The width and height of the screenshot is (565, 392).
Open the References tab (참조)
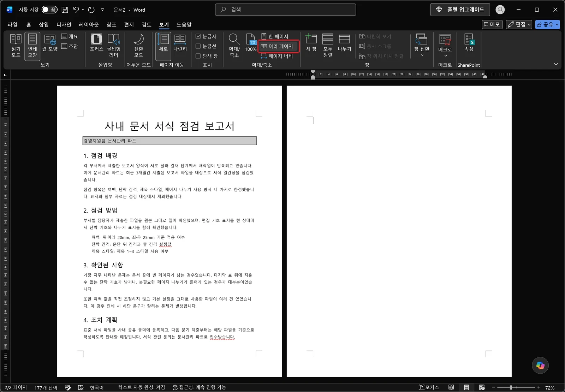112,24
